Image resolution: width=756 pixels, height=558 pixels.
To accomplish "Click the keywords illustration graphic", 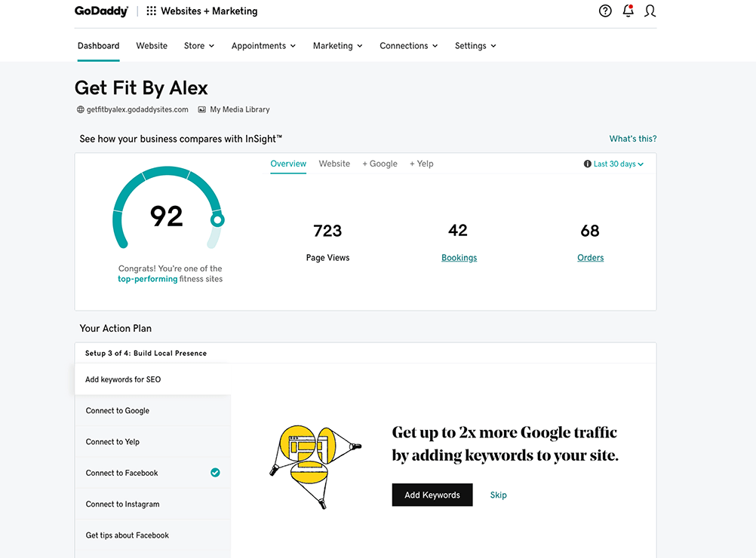I will click(x=315, y=467).
